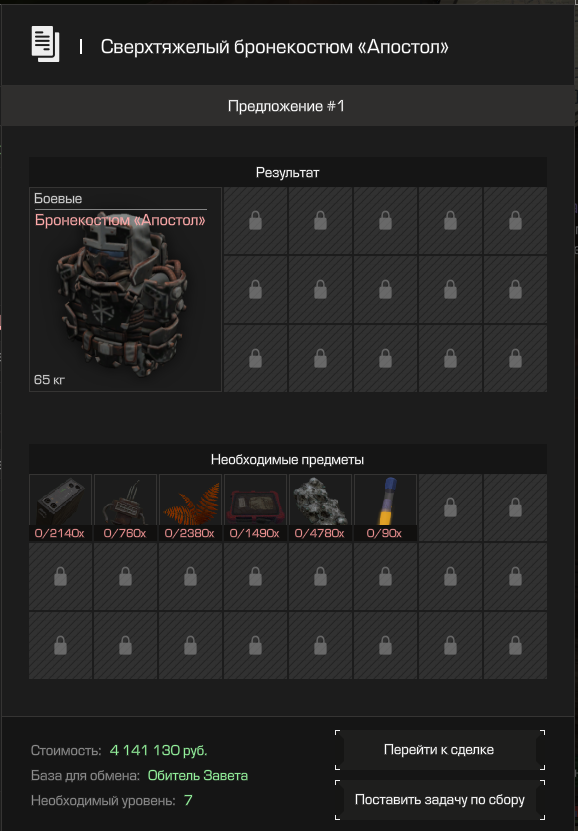Viewport: 578px width, 831px height.
Task: Select the orange fern item requiring 2380x
Action: point(190,508)
